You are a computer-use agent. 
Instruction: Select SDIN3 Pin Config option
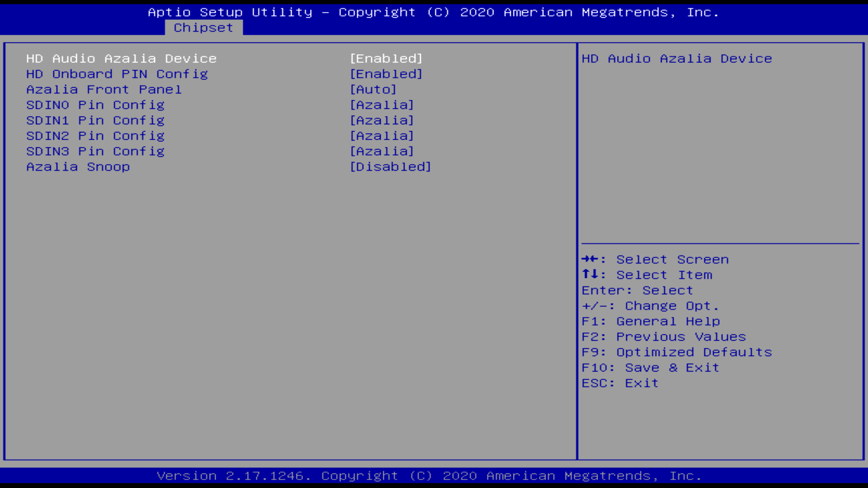tap(95, 151)
